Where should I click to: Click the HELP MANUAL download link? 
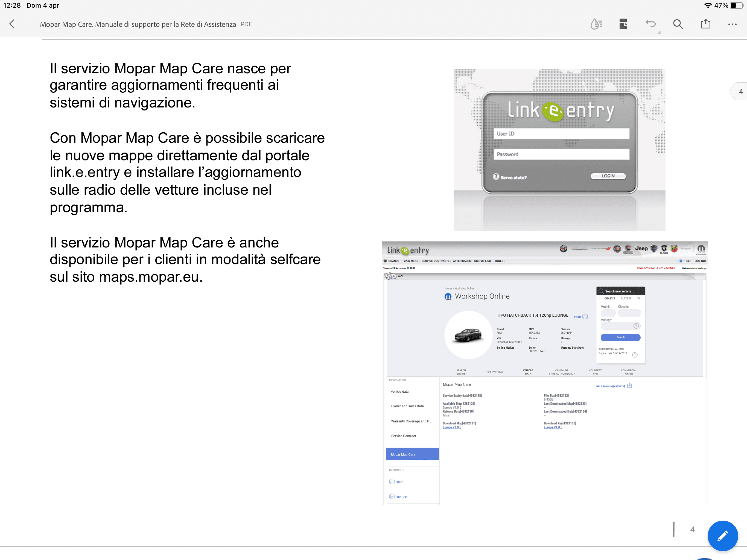pos(614,386)
